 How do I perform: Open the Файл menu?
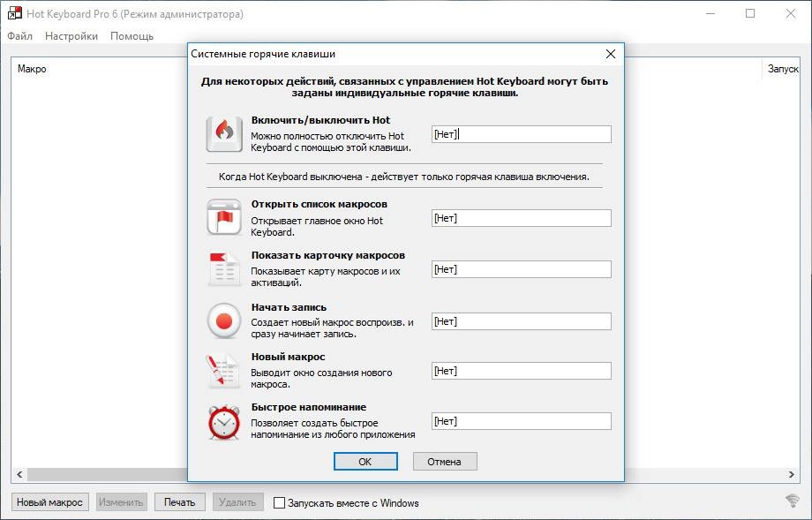[19, 35]
